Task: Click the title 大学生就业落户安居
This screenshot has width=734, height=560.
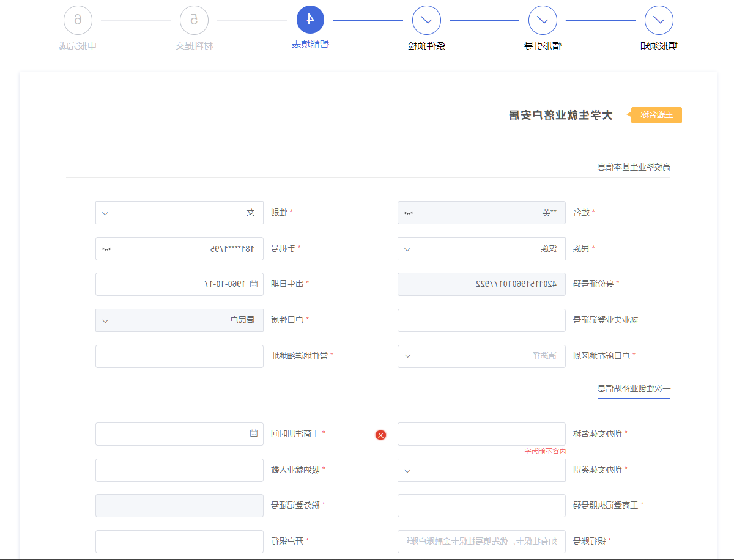Action: click(x=561, y=115)
